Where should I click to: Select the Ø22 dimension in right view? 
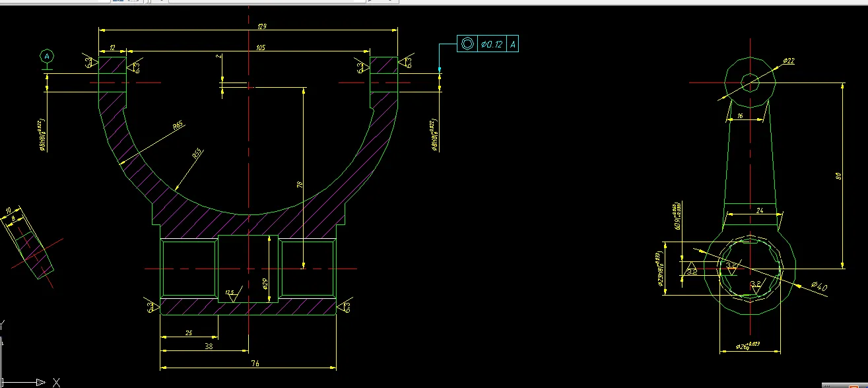(788, 61)
